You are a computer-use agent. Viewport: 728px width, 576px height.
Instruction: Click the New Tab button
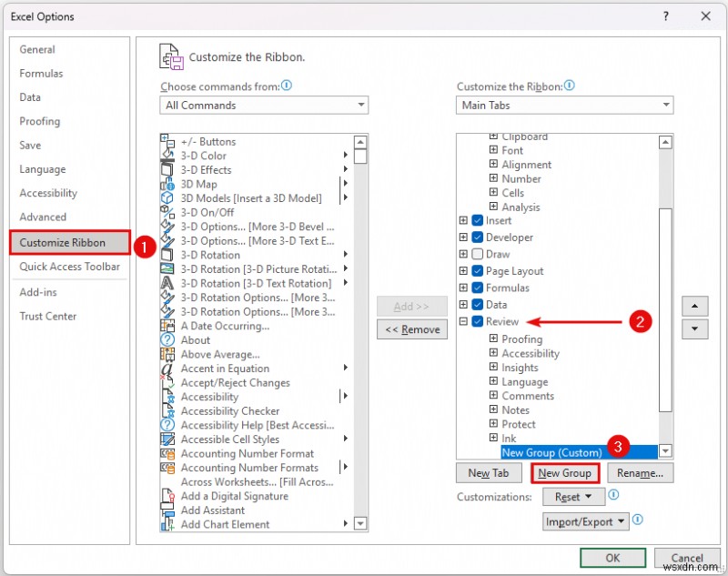point(489,473)
